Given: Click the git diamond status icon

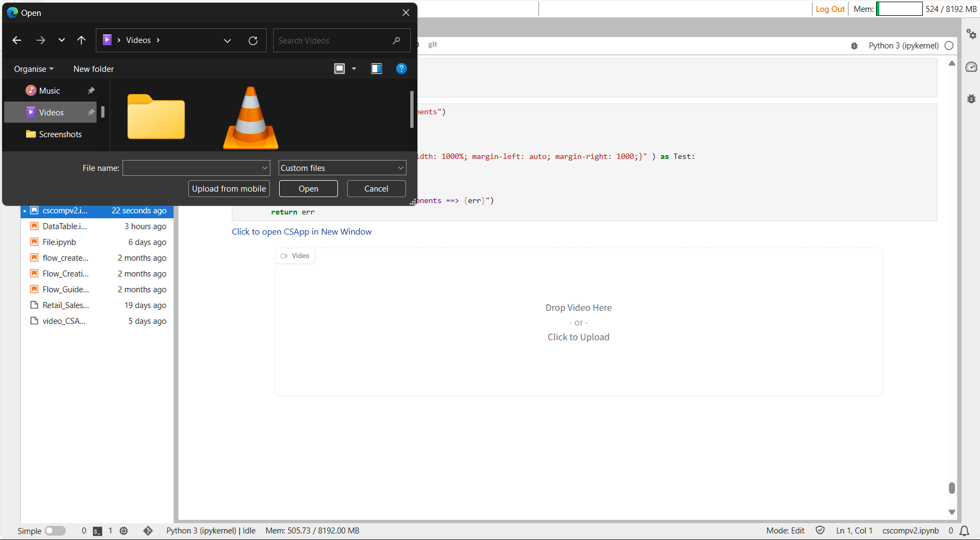Looking at the screenshot, I should [x=148, y=531].
